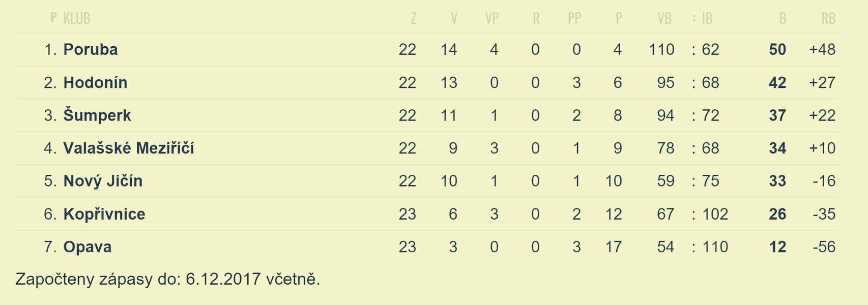Click the VB goals-for column header
868x305 pixels.
[664, 19]
